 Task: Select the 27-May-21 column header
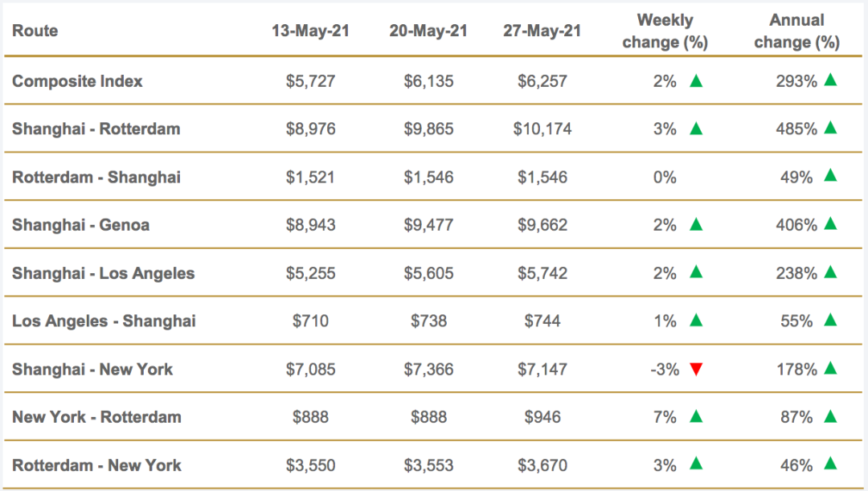(542, 31)
